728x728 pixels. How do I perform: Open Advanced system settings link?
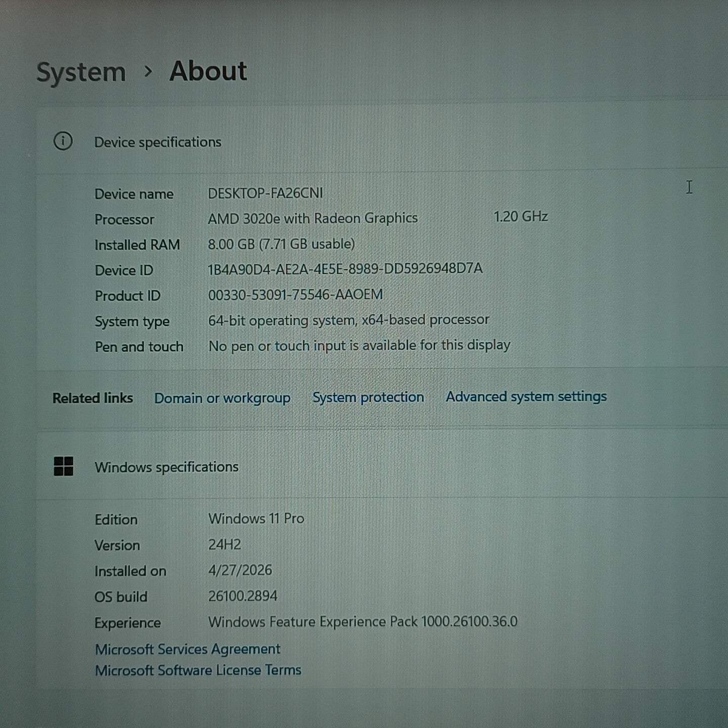coord(526,396)
